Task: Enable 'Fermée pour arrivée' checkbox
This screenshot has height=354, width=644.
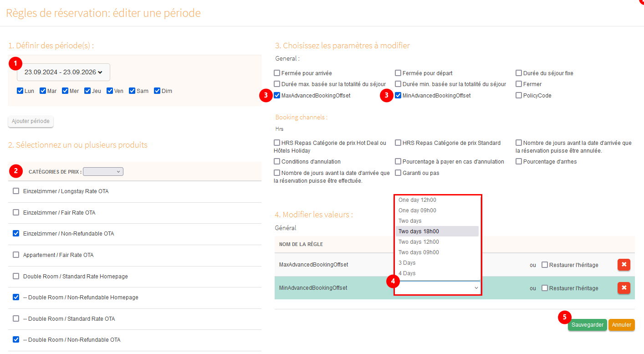Action: click(277, 73)
